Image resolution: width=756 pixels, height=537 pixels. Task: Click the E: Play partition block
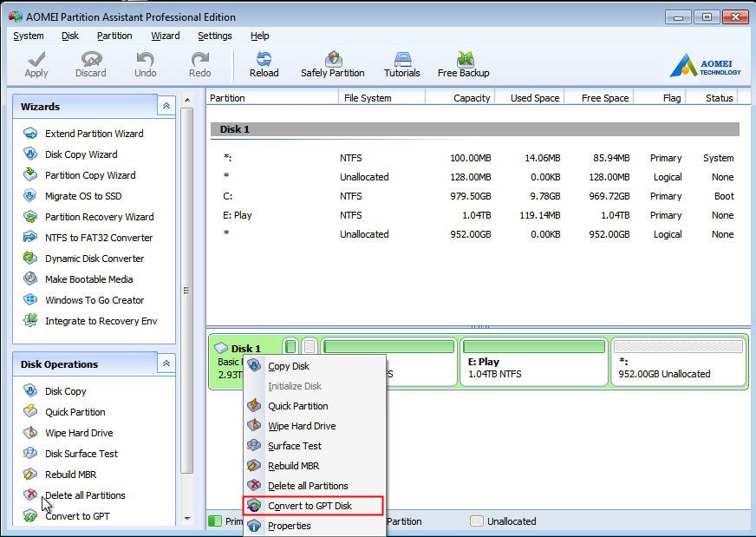534,363
